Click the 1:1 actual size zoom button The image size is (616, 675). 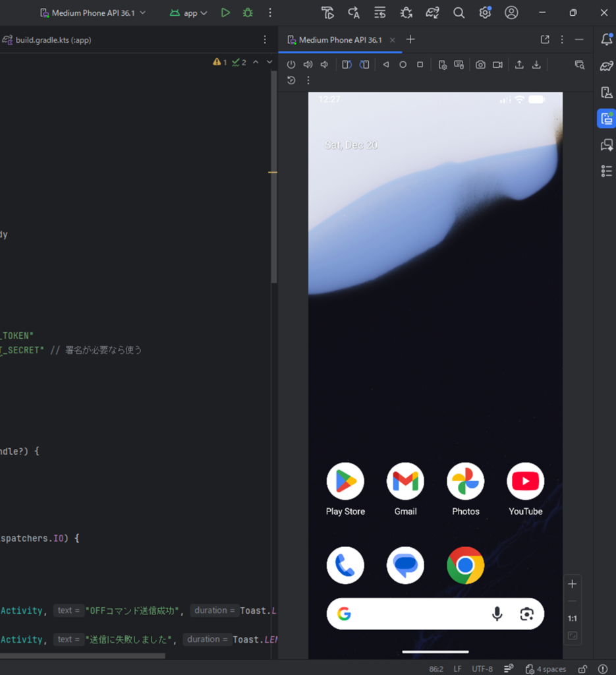(x=573, y=618)
